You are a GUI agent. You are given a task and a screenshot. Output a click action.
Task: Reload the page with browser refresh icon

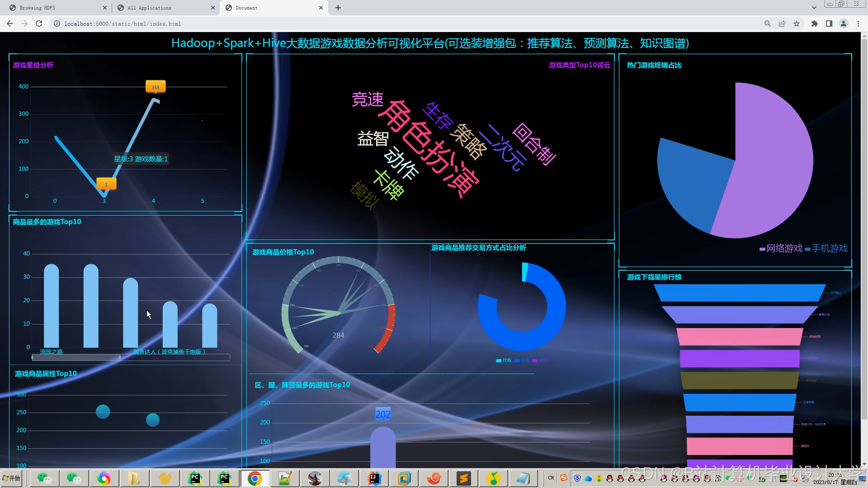pyautogui.click(x=39, y=23)
